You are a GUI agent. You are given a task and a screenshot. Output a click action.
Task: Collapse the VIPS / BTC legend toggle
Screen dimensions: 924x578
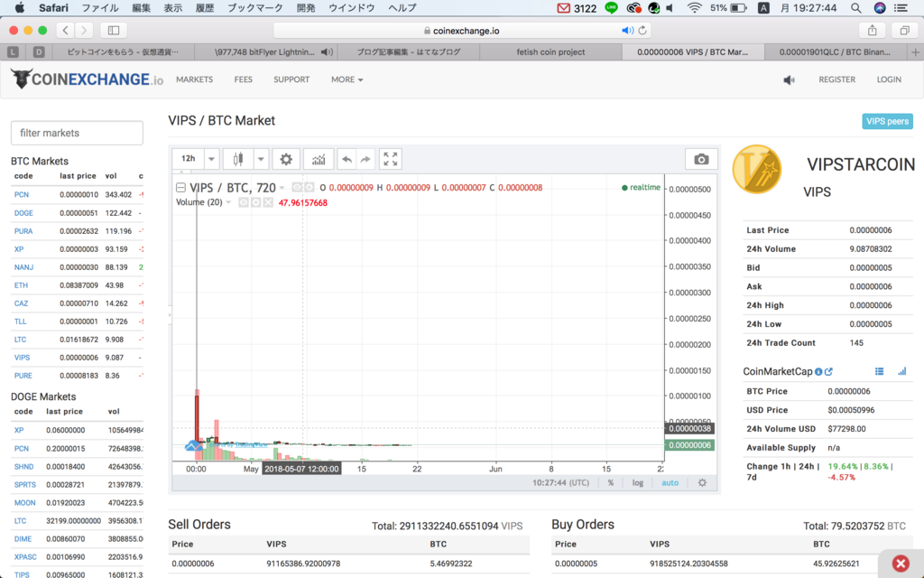(180, 188)
